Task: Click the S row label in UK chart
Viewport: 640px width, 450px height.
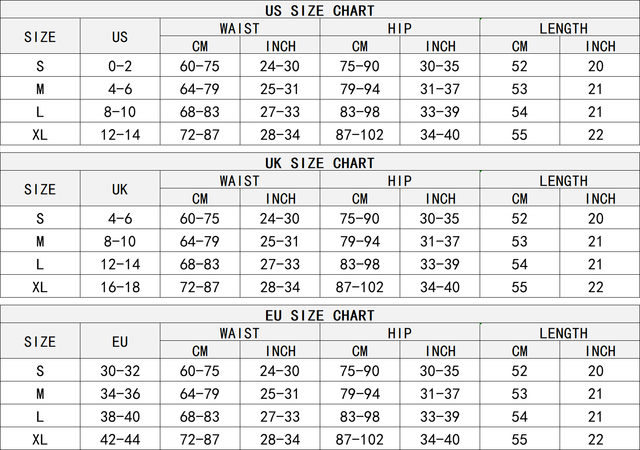Action: [x=40, y=219]
